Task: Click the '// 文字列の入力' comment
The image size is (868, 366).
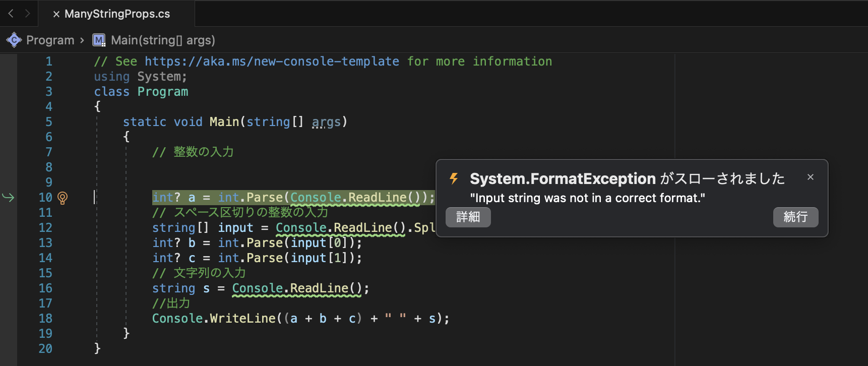Action: coord(199,273)
